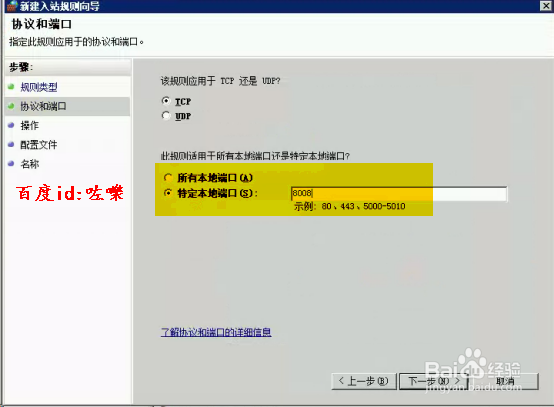
Task: Click green bullet icon beside 协议和端口
Action: 11,106
